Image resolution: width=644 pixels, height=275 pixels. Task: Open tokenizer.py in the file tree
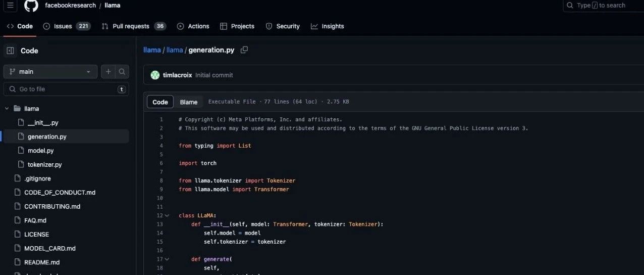click(44, 165)
